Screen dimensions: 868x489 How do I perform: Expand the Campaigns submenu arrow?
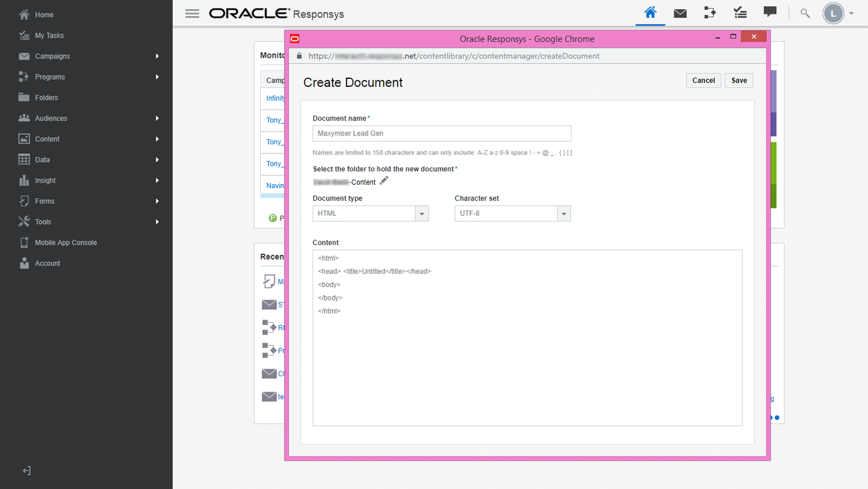(x=157, y=56)
